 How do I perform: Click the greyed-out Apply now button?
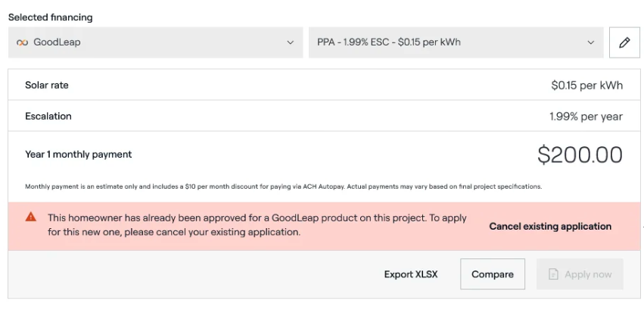[580, 274]
